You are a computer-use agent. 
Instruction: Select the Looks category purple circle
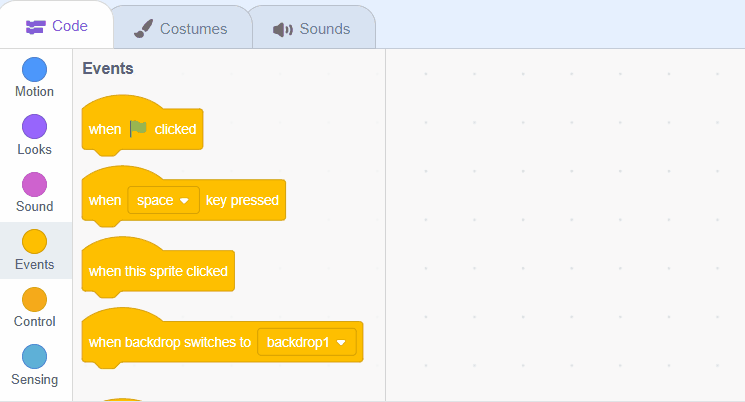pyautogui.click(x=34, y=127)
